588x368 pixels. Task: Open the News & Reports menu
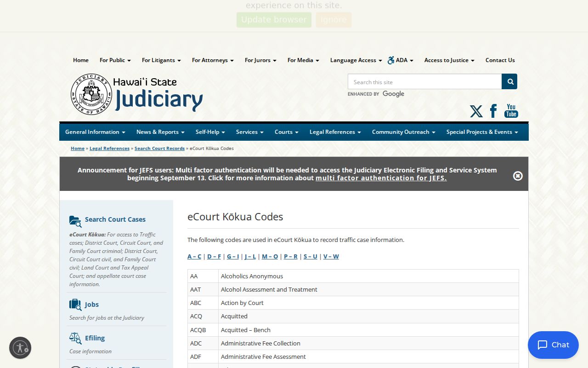pyautogui.click(x=160, y=132)
